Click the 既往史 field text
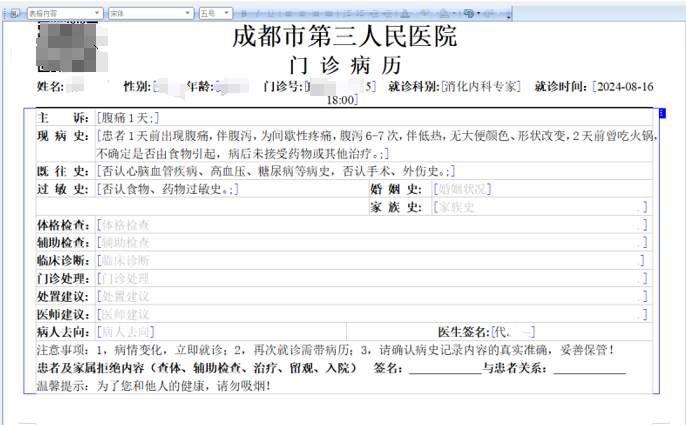Screen dimensions: 686x425 276,171
